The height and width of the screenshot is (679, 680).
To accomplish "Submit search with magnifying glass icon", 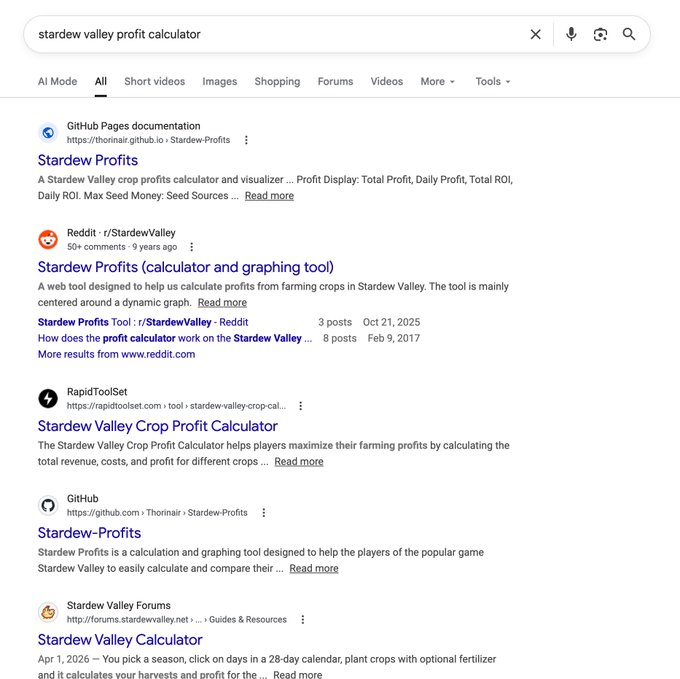I will (x=629, y=34).
